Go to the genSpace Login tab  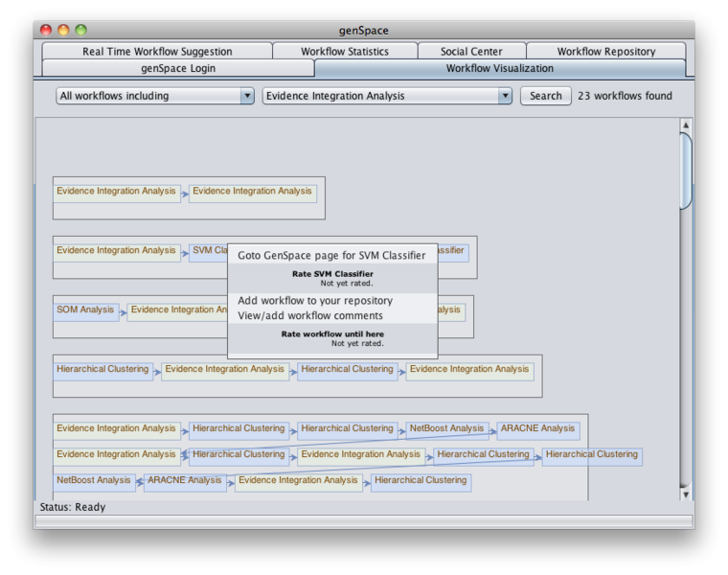pos(178,69)
